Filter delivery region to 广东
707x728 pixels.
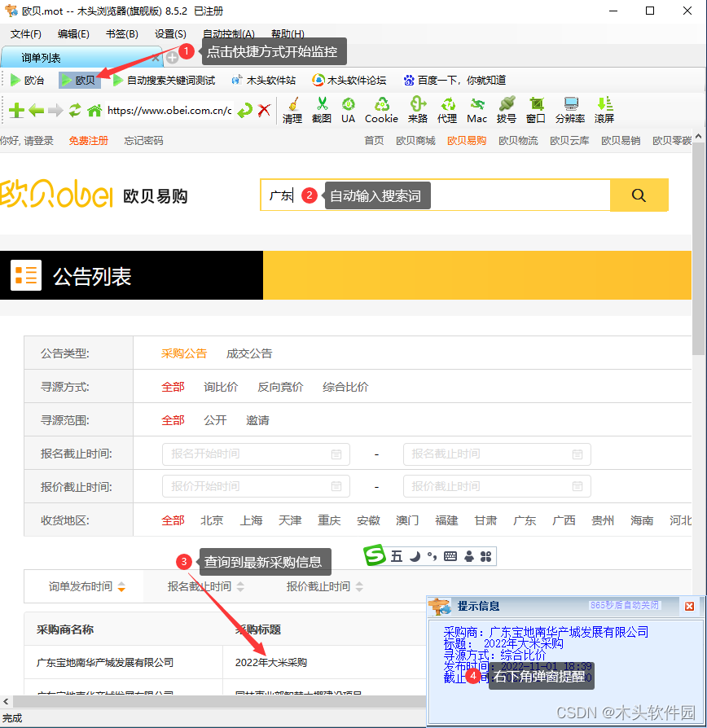525,520
